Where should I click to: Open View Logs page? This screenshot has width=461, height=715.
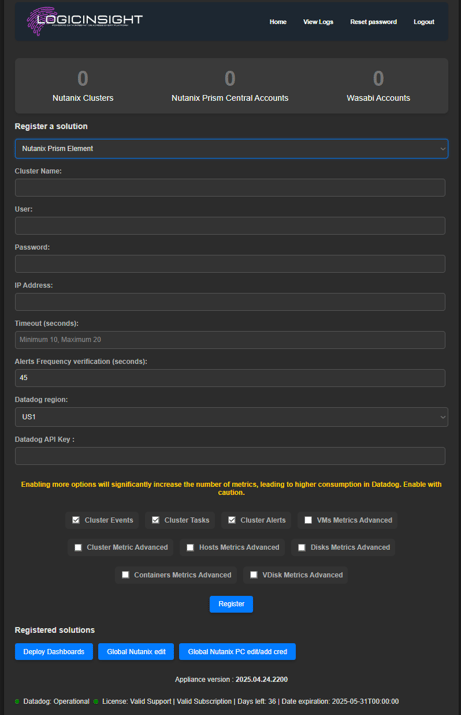point(318,22)
